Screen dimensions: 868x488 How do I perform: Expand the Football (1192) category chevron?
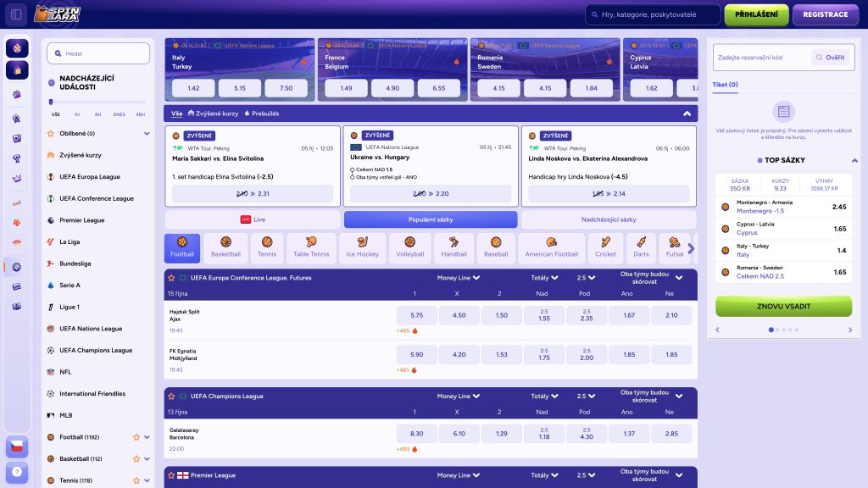coord(147,437)
